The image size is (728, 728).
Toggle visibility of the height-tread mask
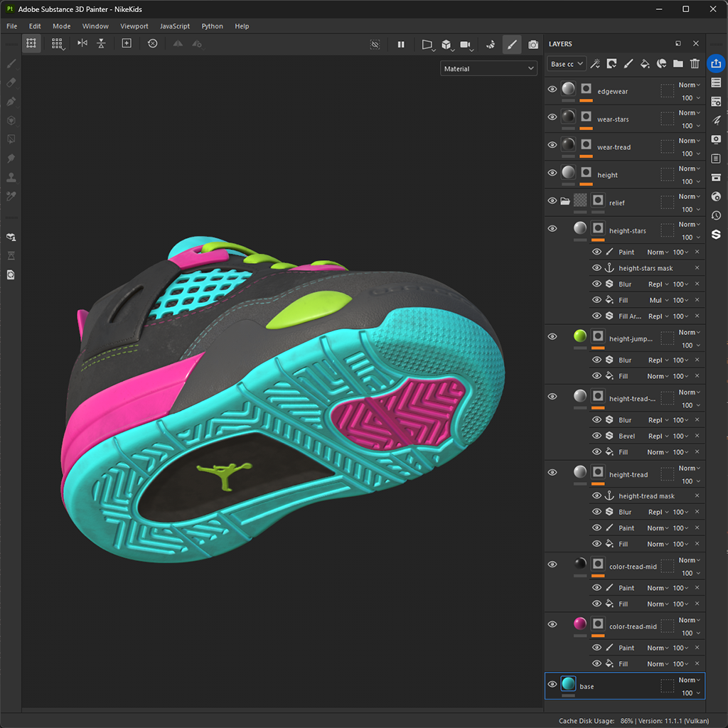(597, 496)
